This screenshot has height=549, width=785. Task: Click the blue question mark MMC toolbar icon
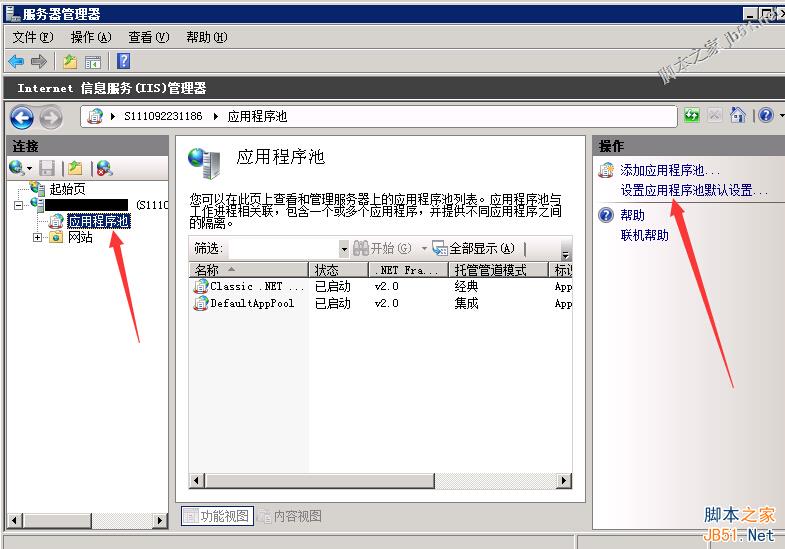tap(123, 62)
